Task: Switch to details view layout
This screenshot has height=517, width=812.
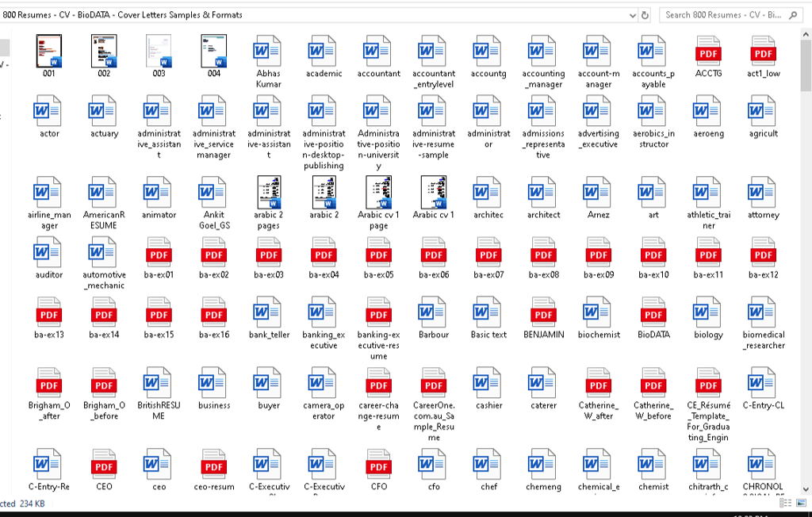Action: tap(786, 503)
